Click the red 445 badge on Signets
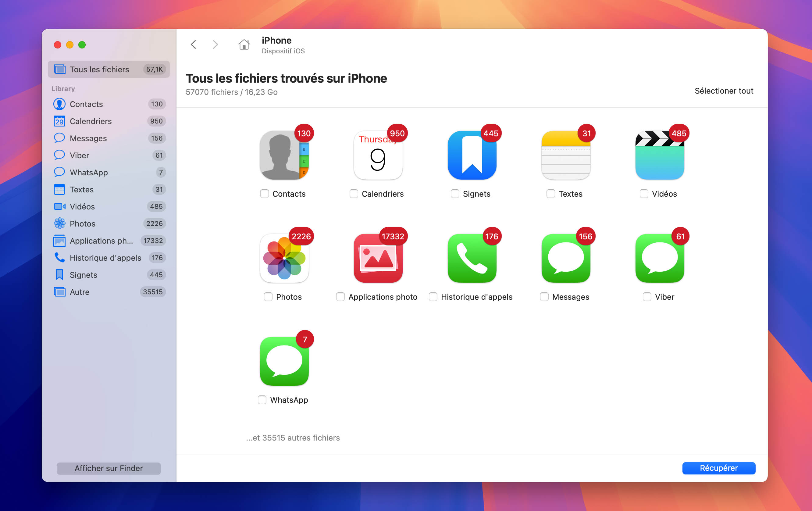The image size is (812, 511). click(x=491, y=133)
